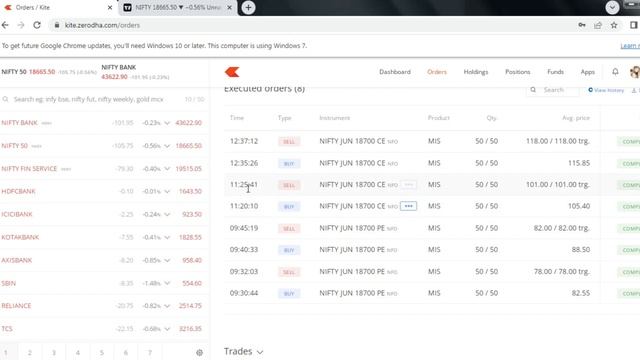Switch to watchlist page 7

pos(150,352)
